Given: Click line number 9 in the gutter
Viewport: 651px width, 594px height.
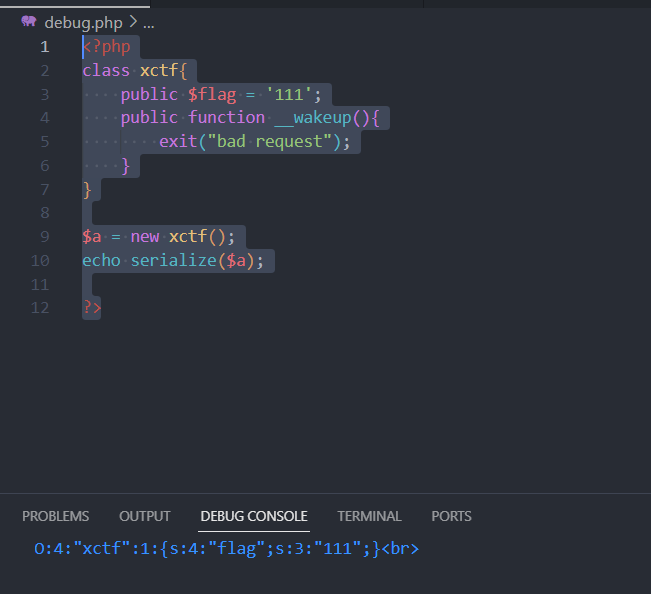Looking at the screenshot, I should coord(44,237).
